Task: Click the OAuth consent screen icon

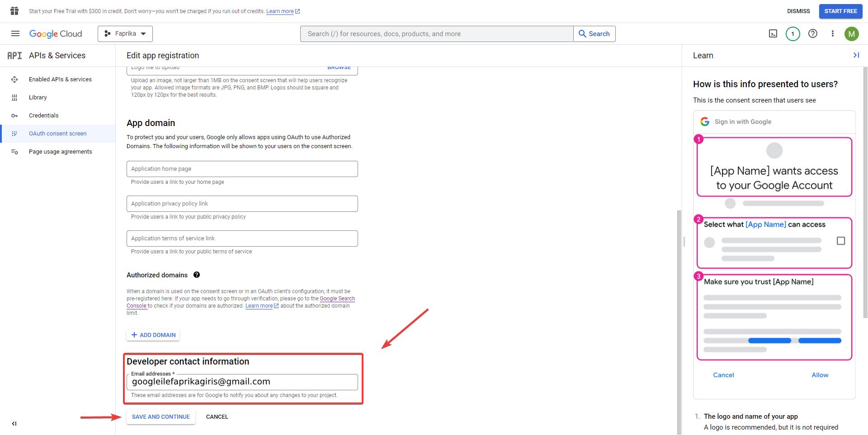Action: [14, 134]
